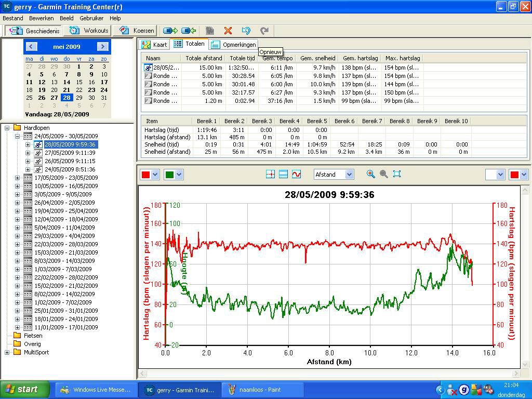Expand the MultiSport tree node
532x399 pixels.
(x=7, y=352)
